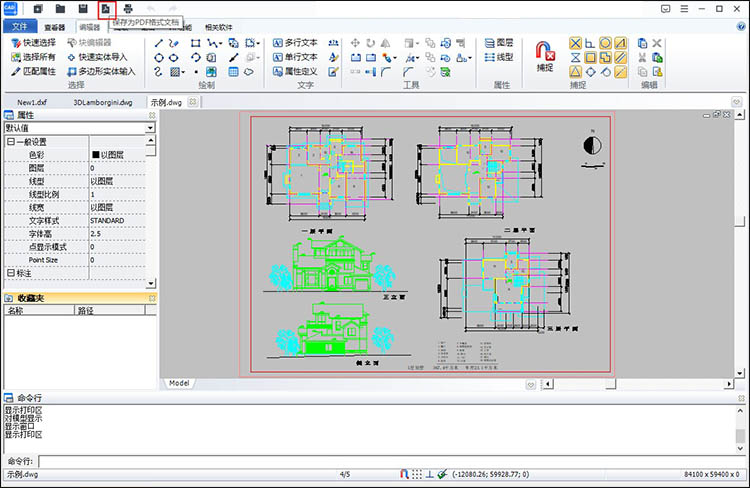Click the 快速选择 button
Screen dimensions: 750x488
pos(33,43)
